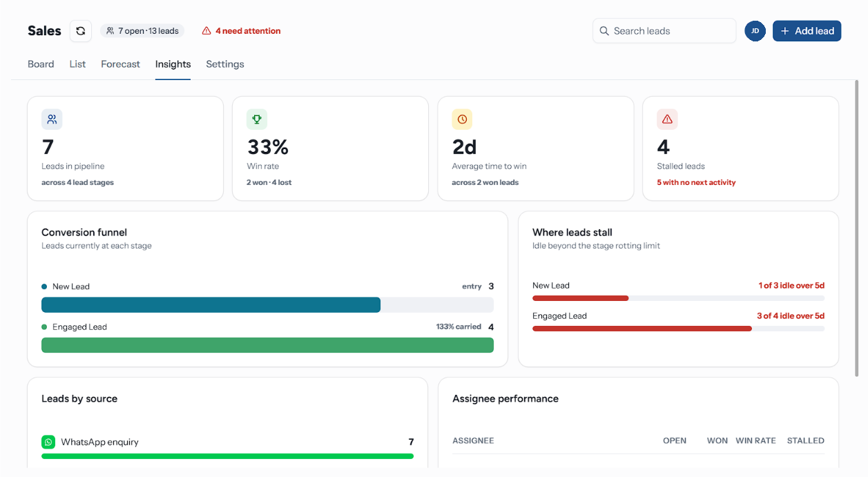Screen dimensions: 868x477
Task: Click the "Leads in pipeline" card label
Action: pyautogui.click(x=73, y=166)
